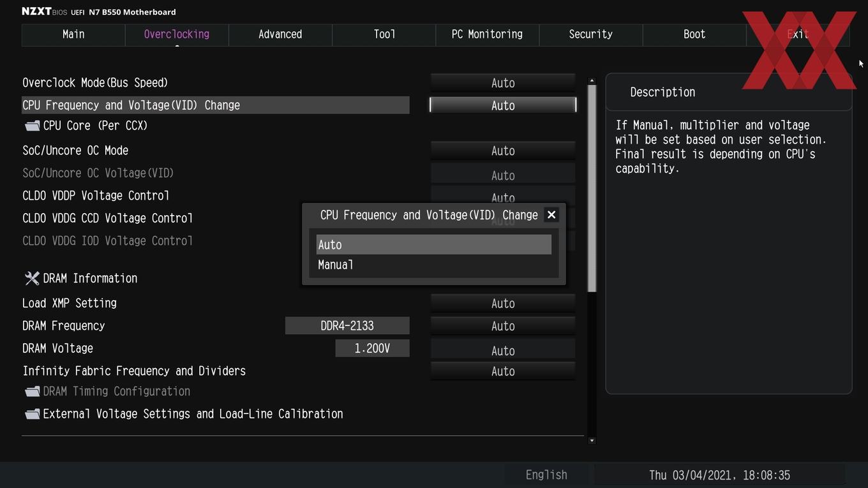Open the DRAM Timing Configuration folder icon

[32, 391]
